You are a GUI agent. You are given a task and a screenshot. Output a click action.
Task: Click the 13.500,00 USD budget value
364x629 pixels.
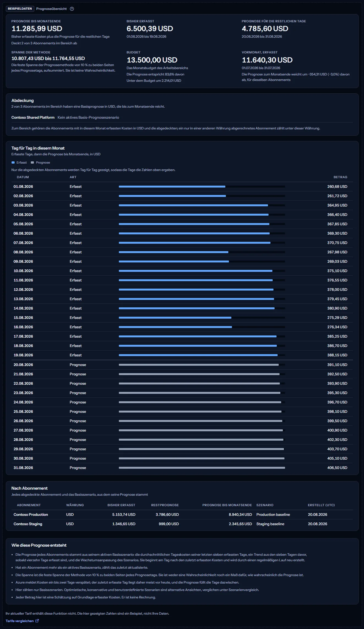tap(152, 60)
